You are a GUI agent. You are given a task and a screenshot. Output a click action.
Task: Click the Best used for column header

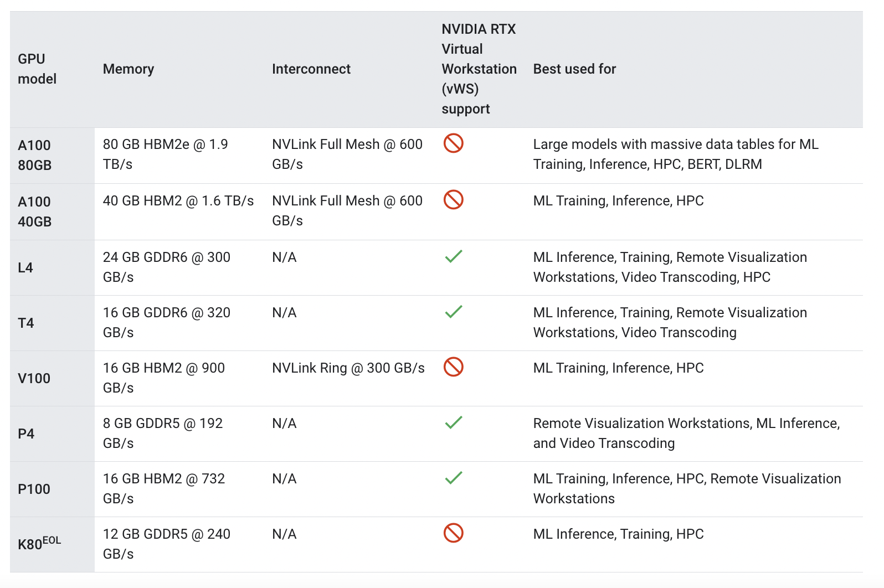[574, 69]
